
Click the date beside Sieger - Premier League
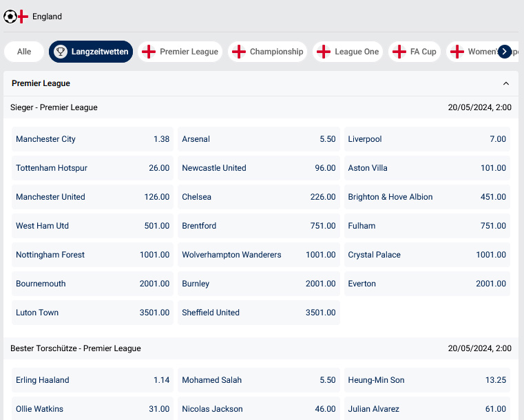479,107
